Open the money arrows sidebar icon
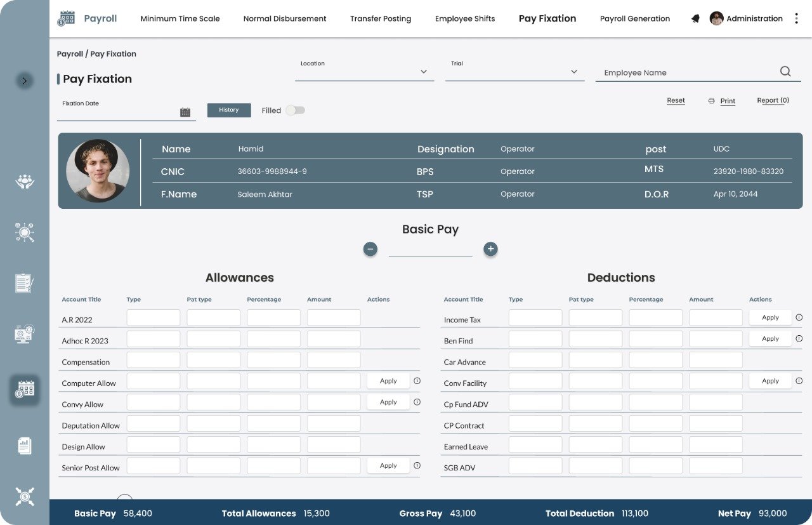Screen dimensions: 812x525 pos(25,496)
